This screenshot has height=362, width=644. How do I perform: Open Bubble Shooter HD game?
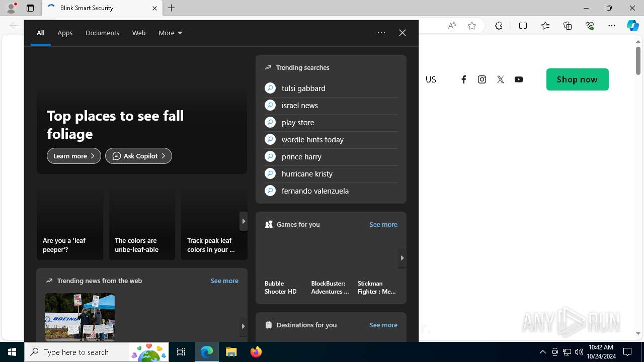click(x=284, y=266)
